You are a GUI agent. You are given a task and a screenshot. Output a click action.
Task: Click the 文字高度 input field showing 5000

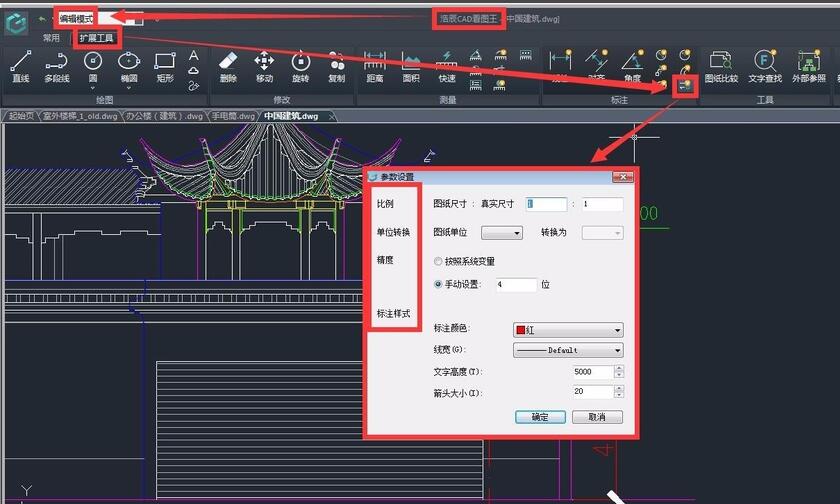[592, 371]
